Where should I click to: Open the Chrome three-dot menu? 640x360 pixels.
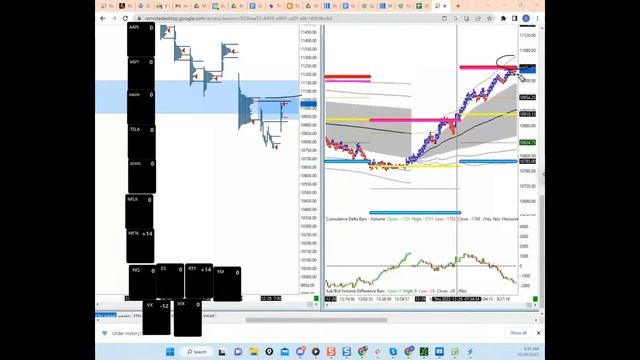point(538,18)
